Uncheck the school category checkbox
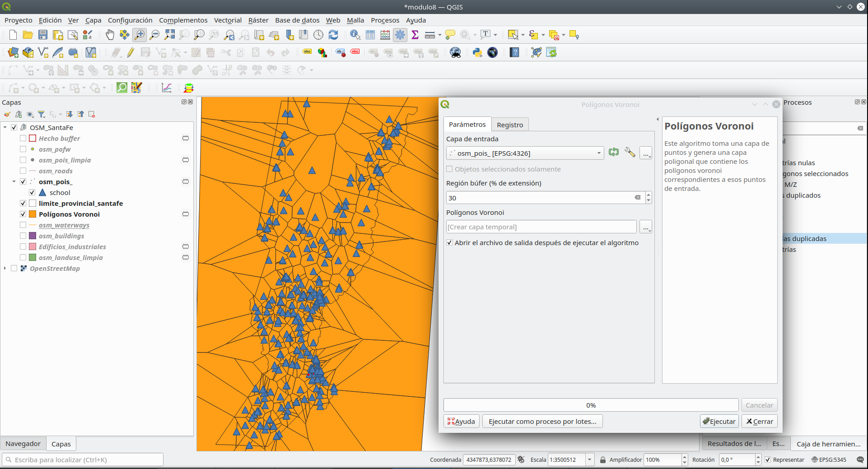 [32, 192]
